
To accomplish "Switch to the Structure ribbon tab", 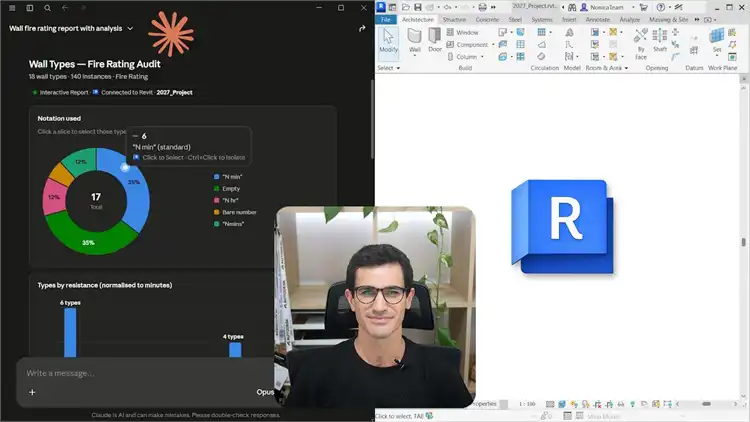I will click(454, 20).
